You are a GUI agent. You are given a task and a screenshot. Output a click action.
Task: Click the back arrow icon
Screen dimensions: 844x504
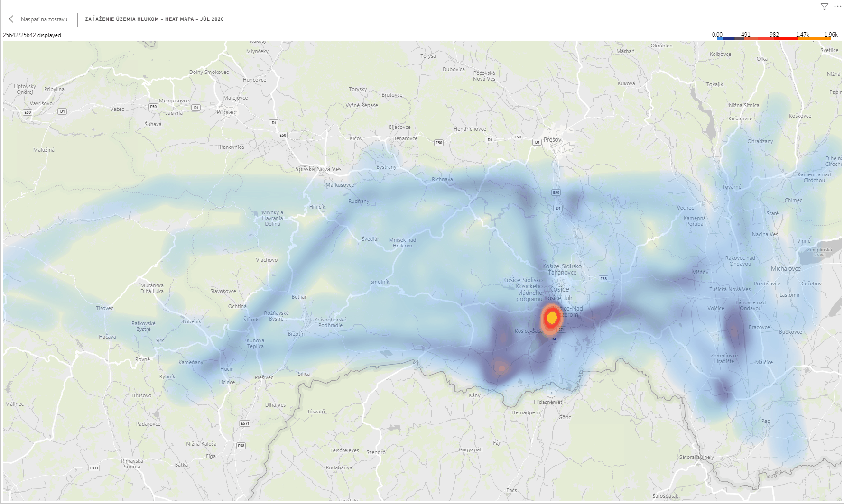tap(11, 19)
